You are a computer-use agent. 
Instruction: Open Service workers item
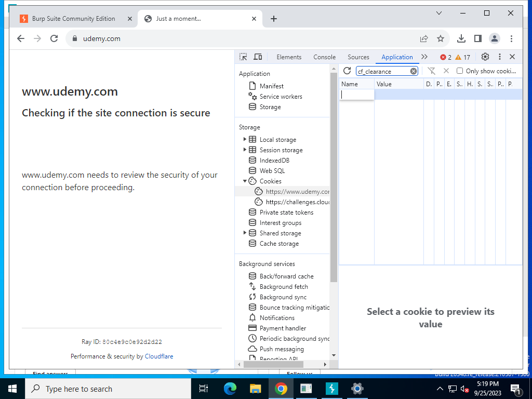pyautogui.click(x=281, y=97)
